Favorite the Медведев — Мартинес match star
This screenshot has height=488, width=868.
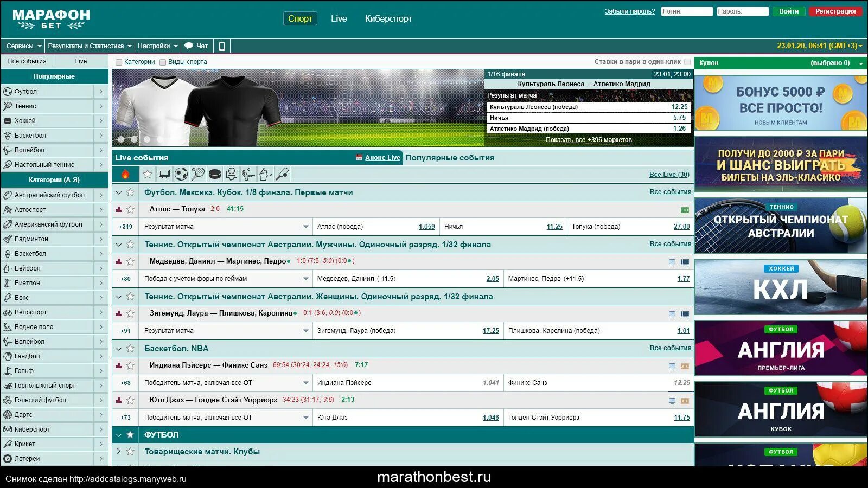(x=130, y=261)
